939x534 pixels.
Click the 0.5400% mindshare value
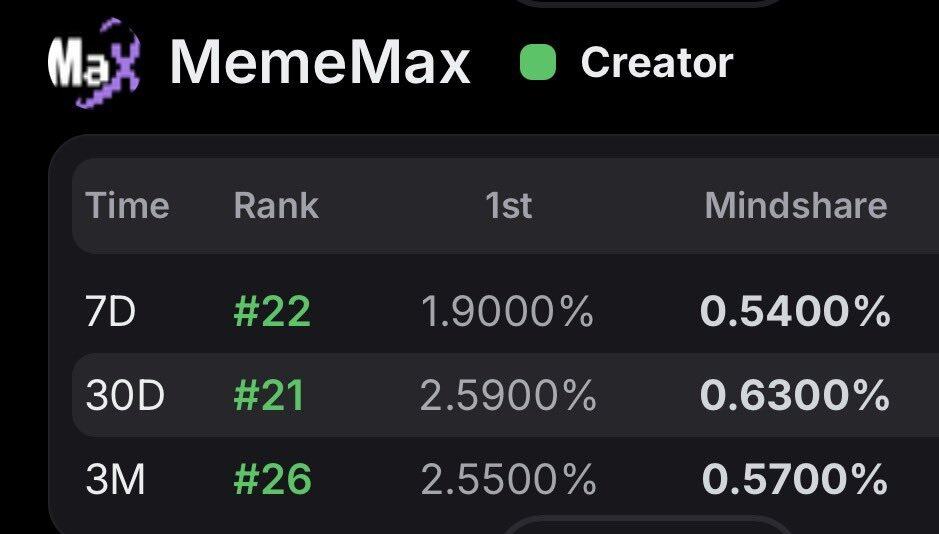point(795,313)
